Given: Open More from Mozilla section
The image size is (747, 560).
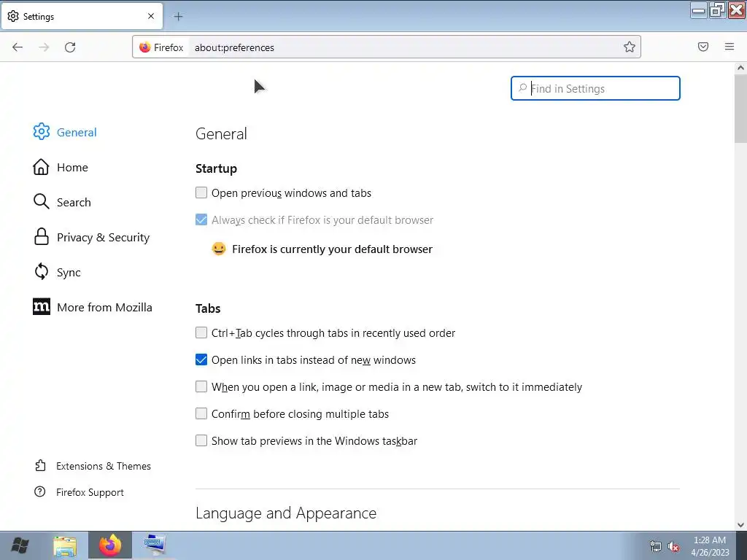Looking at the screenshot, I should point(93,307).
